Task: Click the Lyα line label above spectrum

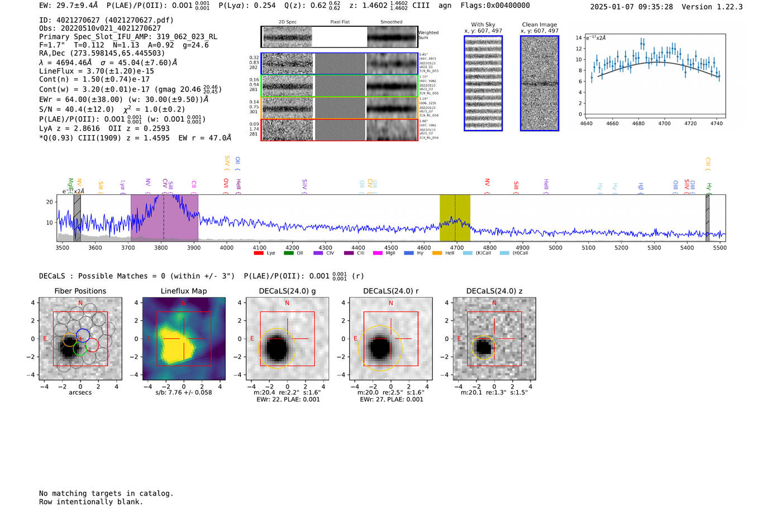Action: [x=122, y=186]
